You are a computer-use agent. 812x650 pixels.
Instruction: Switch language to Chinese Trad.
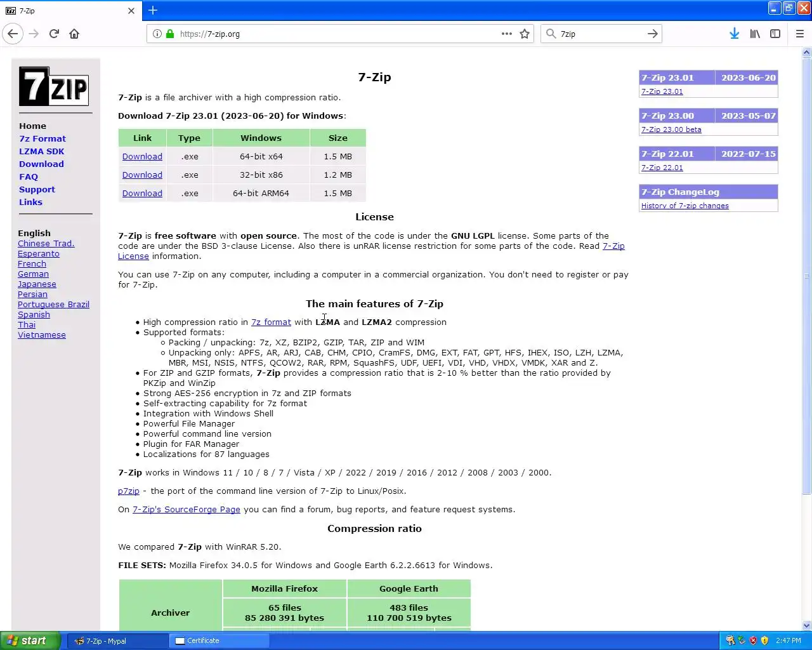coord(46,243)
